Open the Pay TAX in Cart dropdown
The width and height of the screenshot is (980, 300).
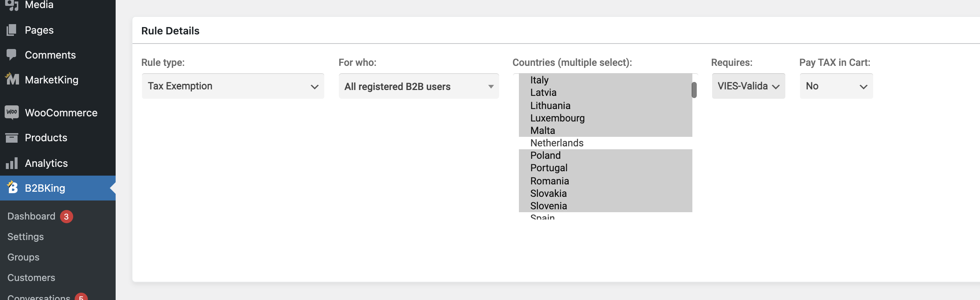(x=836, y=86)
